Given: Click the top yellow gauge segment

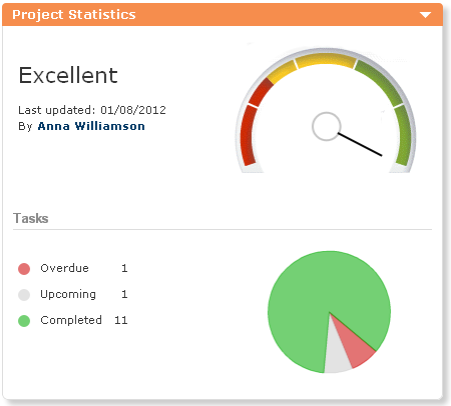Looking at the screenshot, I should (325, 61).
